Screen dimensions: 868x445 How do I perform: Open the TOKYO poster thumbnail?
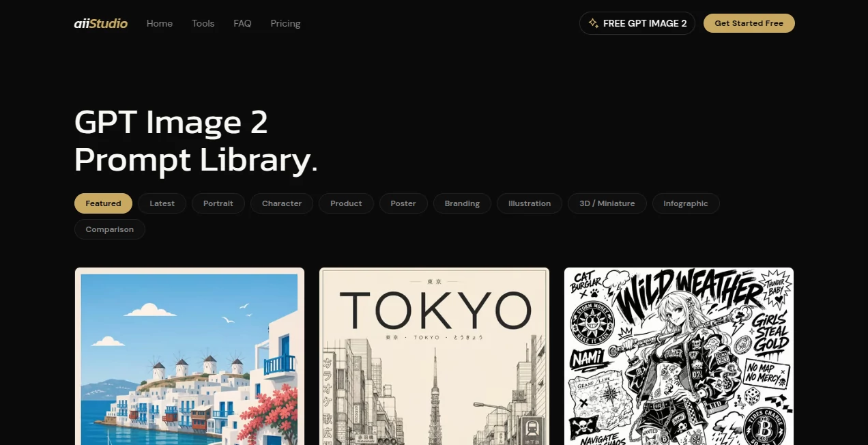tap(435, 356)
